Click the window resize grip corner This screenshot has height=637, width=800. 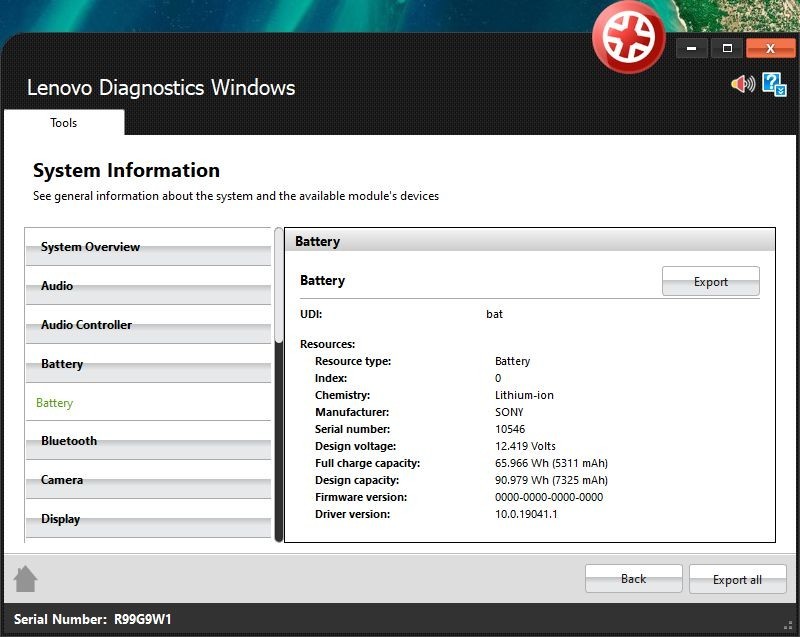point(788,625)
